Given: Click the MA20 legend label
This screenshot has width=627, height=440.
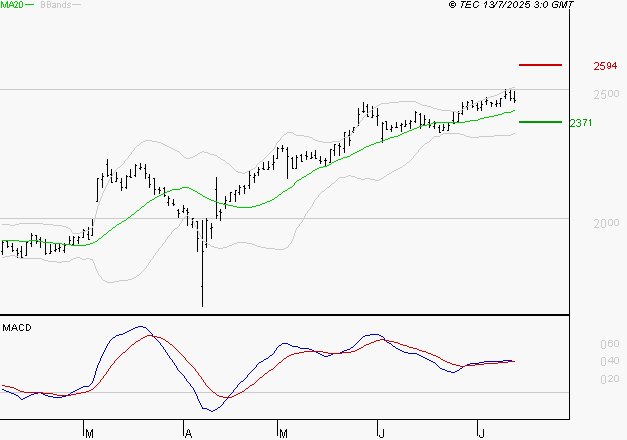Looking at the screenshot, I should [x=12, y=5].
